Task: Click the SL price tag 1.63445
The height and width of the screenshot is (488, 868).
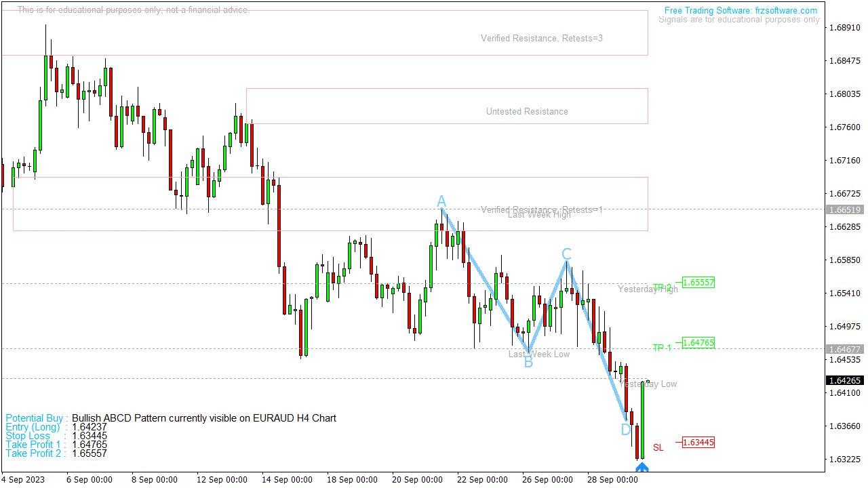Action: 698,443
